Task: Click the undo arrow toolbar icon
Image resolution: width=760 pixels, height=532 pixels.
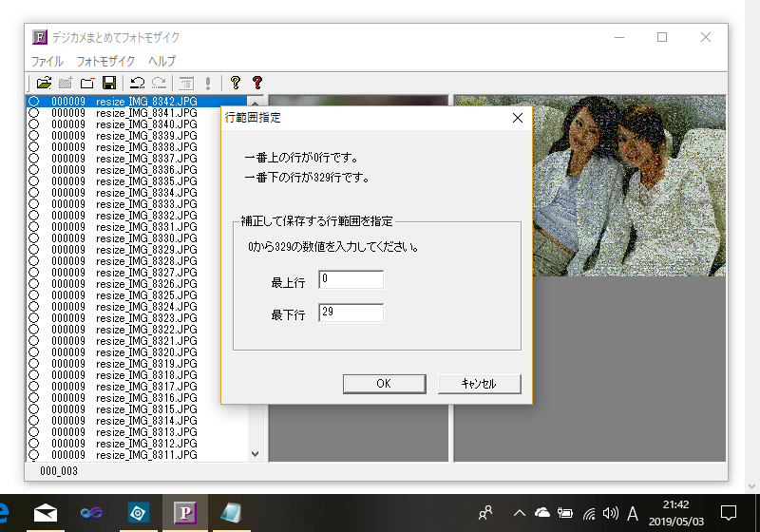Action: [x=138, y=84]
